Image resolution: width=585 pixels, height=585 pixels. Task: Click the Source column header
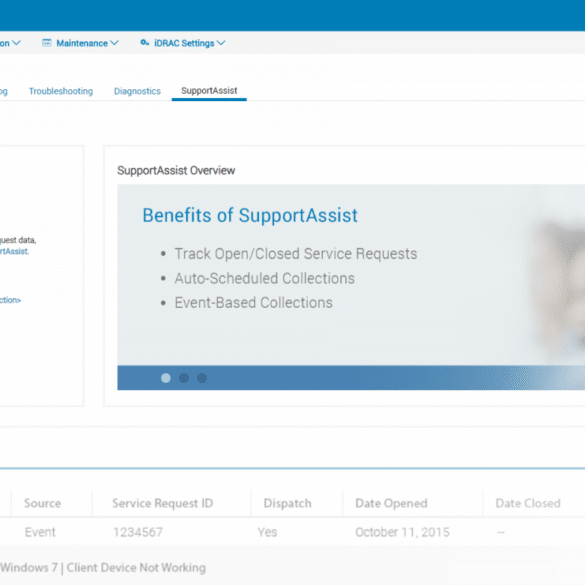tap(43, 503)
